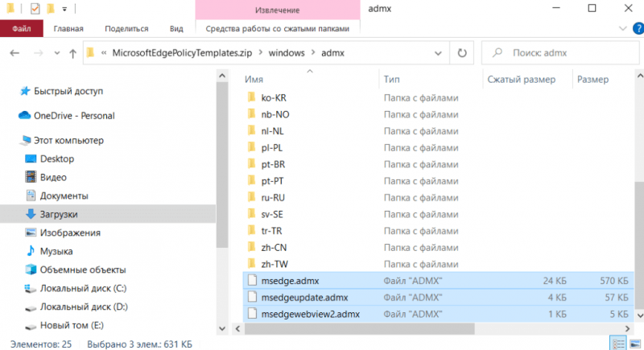The width and height of the screenshot is (644, 350).
Task: Expand chevron after windows in address bar
Action: coord(313,53)
